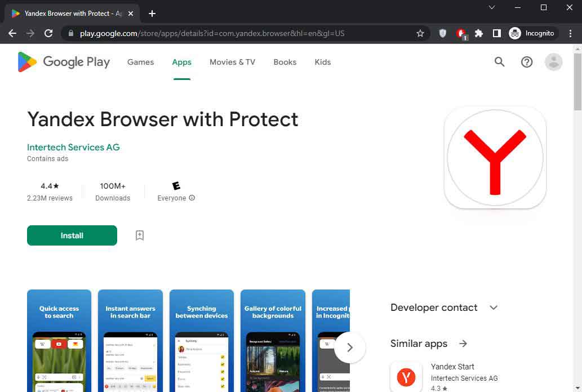Open Instant answers in search bar screenshot
This screenshot has height=392, width=582.
pyautogui.click(x=130, y=341)
